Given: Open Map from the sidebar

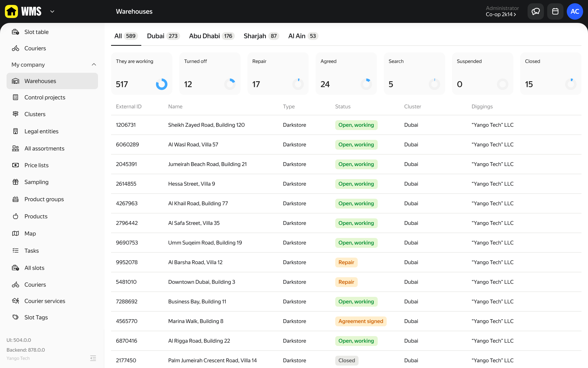Looking at the screenshot, I should point(30,234).
